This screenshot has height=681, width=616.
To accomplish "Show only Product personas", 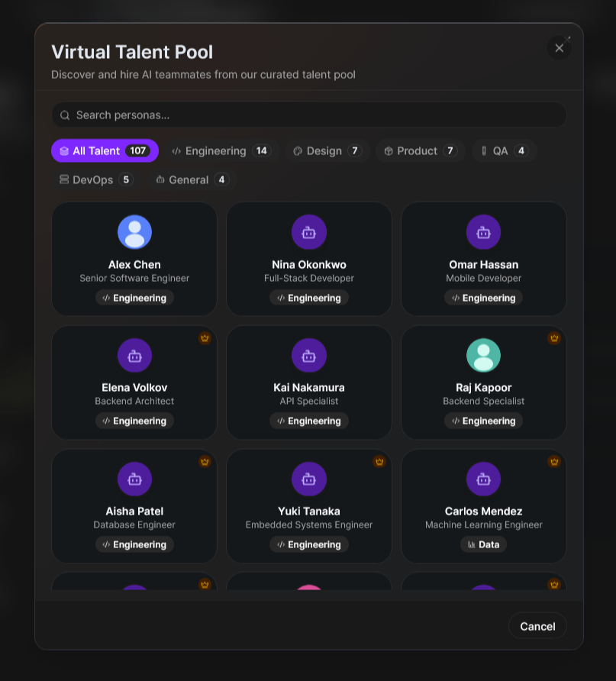I will tap(420, 151).
